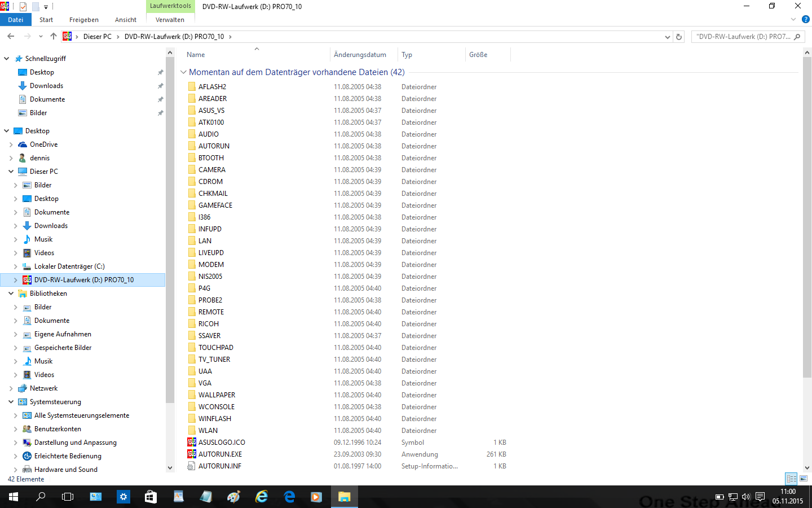Click the refresh icon beside address bar

679,37
